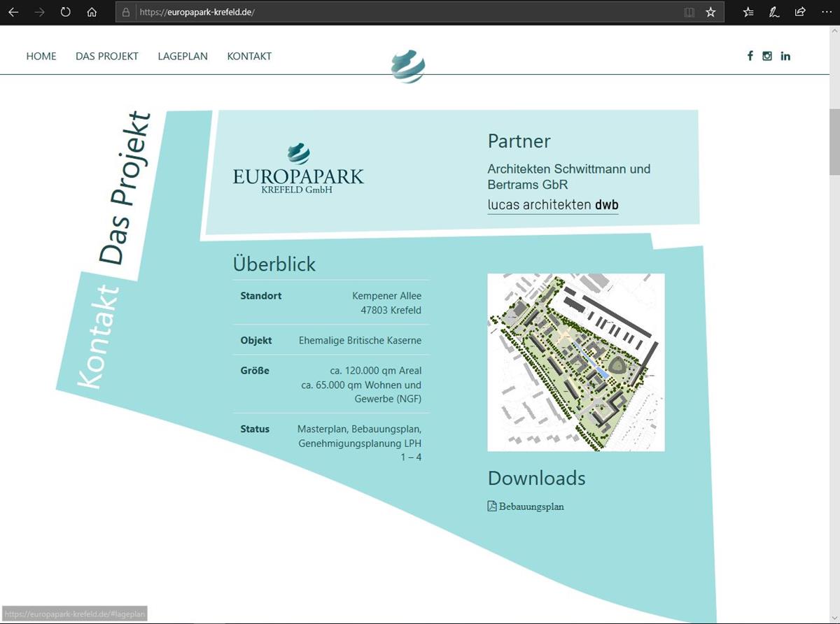Open the Instagram social icon

[x=767, y=56]
